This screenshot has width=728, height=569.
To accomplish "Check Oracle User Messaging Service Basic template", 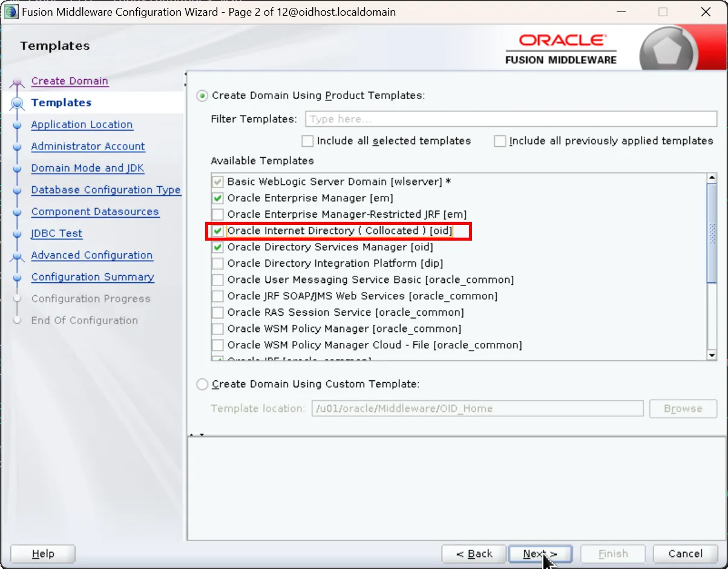I will [x=218, y=280].
